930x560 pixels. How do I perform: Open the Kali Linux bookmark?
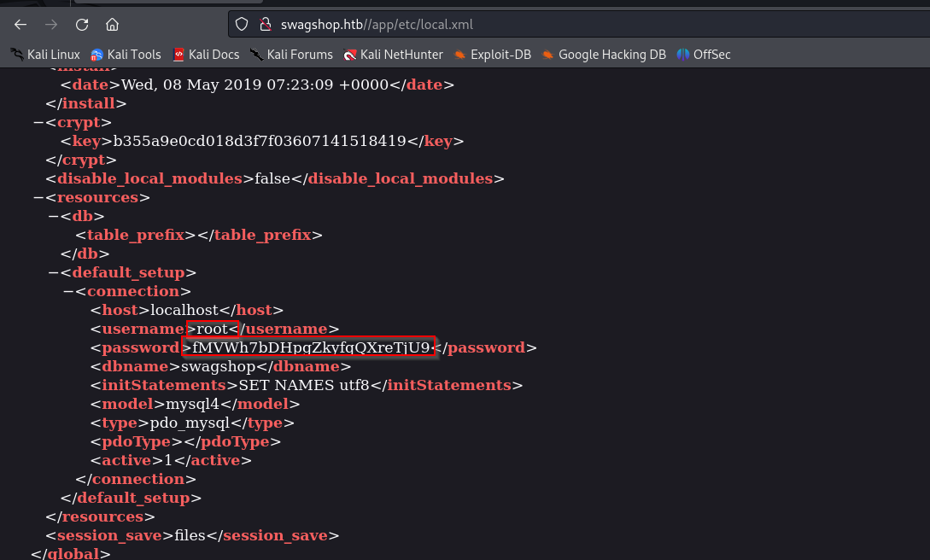[45, 55]
